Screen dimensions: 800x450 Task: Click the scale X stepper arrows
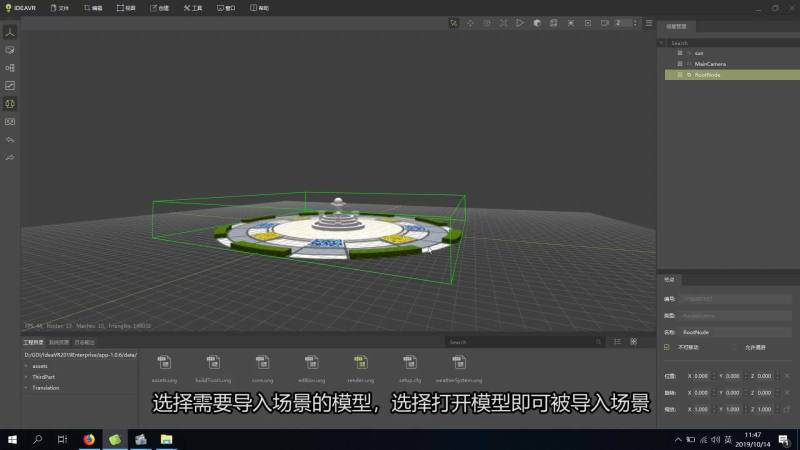point(714,410)
